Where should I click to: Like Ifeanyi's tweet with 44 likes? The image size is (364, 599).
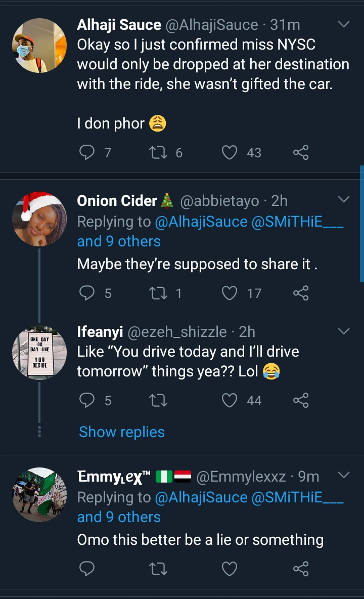tap(230, 401)
